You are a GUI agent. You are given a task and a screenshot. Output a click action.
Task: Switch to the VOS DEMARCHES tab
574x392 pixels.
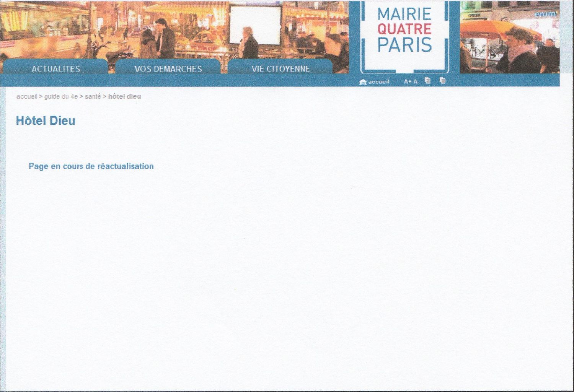[x=168, y=69]
